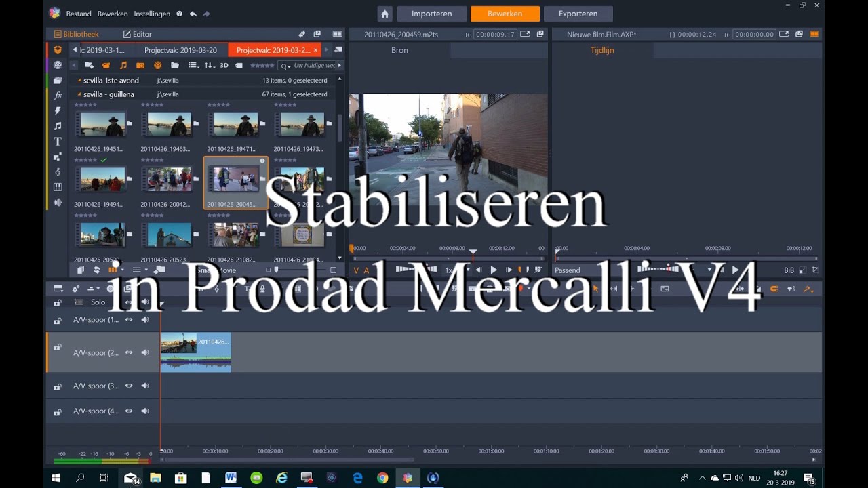Open the list view options dropdown
This screenshot has width=868, height=488.
[193, 66]
